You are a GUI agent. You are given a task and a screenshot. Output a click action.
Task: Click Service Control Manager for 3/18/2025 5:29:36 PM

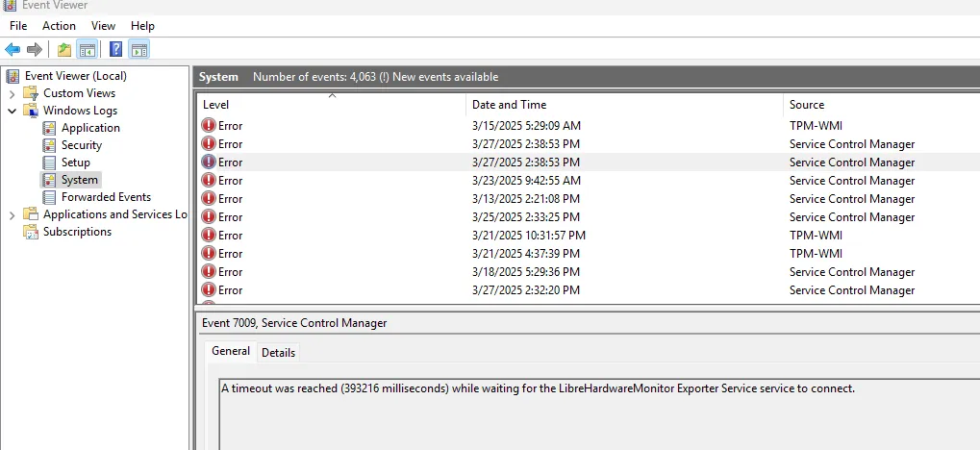pos(852,272)
